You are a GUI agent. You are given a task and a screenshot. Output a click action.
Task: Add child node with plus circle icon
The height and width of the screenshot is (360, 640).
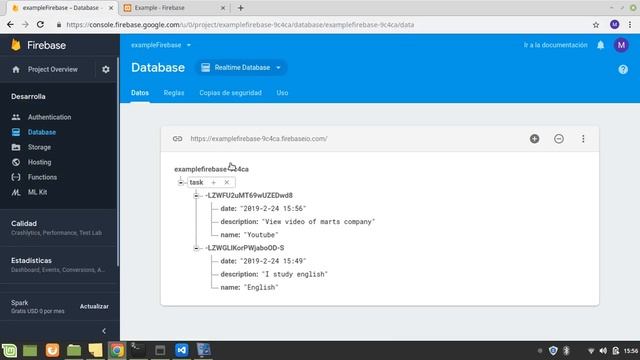pyautogui.click(x=534, y=139)
